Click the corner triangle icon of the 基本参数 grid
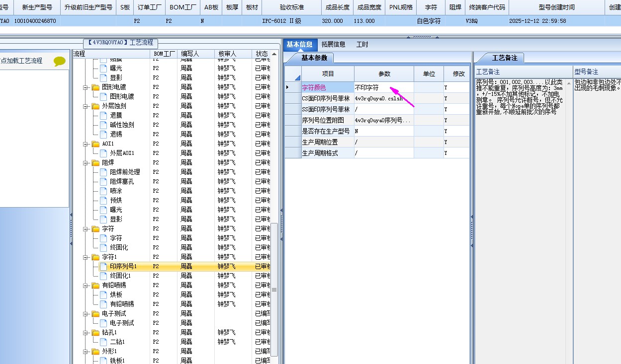 [x=297, y=77]
